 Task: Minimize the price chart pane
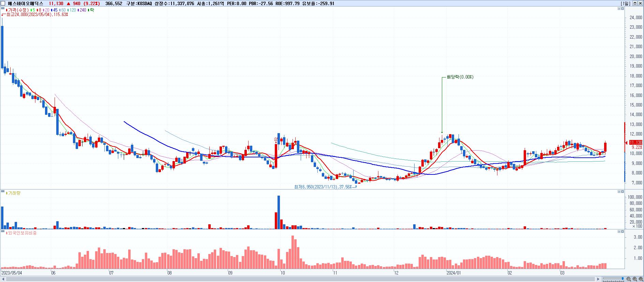(619, 8)
